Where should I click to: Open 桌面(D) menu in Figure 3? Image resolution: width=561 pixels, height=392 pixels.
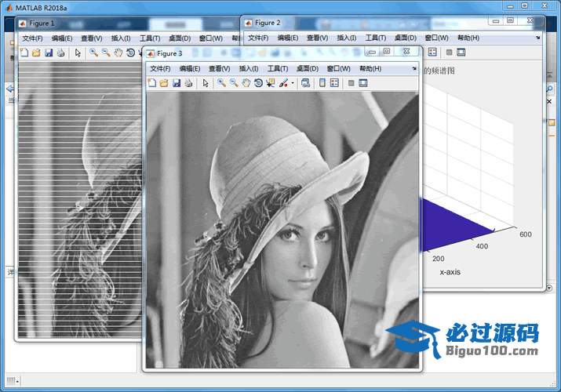click(308, 69)
